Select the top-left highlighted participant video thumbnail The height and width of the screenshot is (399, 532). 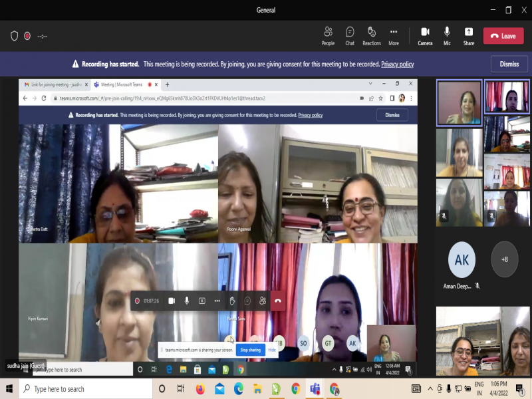(x=459, y=103)
